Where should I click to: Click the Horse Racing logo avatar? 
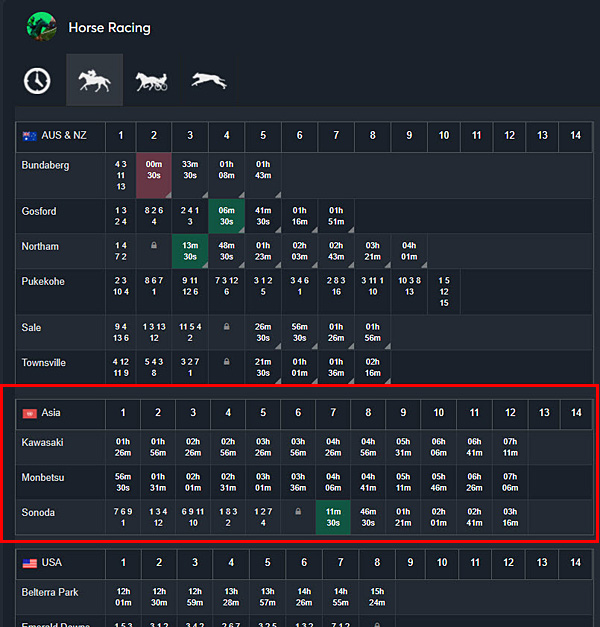[x=41, y=27]
